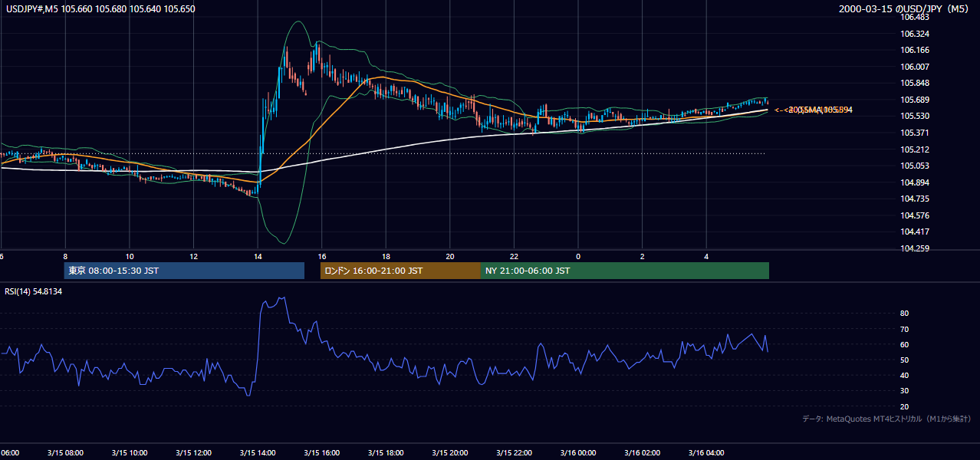Screen dimensions: 980x460
Task: Click the RSI 20 level label on the right axis
Action: click(x=905, y=406)
